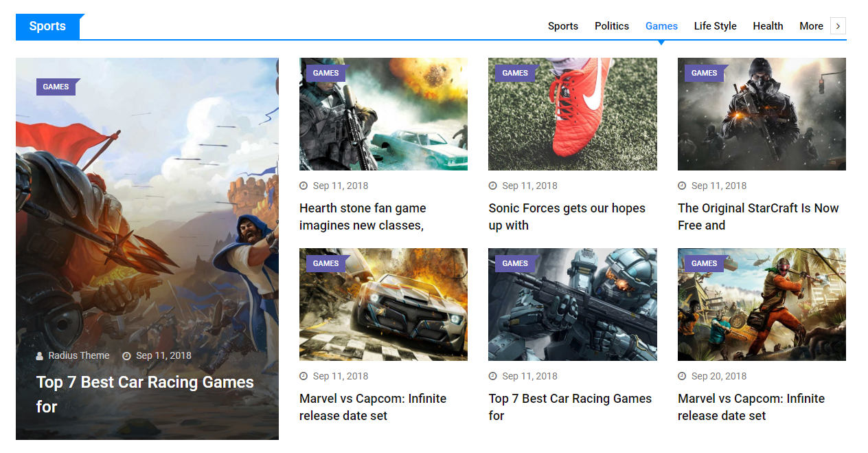Image resolution: width=868 pixels, height=453 pixels.
Task: Click clock icon above Sonic Forces title
Action: tap(492, 186)
